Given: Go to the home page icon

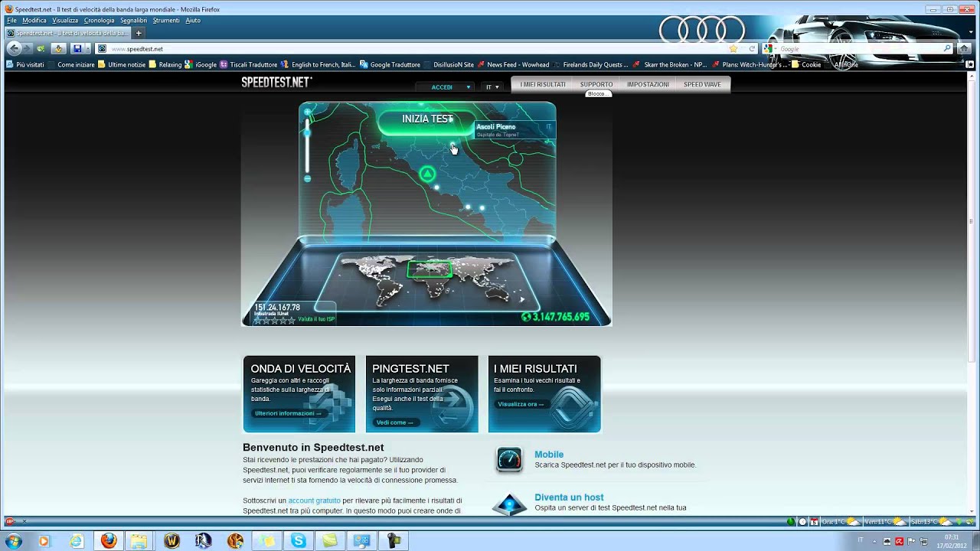Looking at the screenshot, I should pos(965,48).
